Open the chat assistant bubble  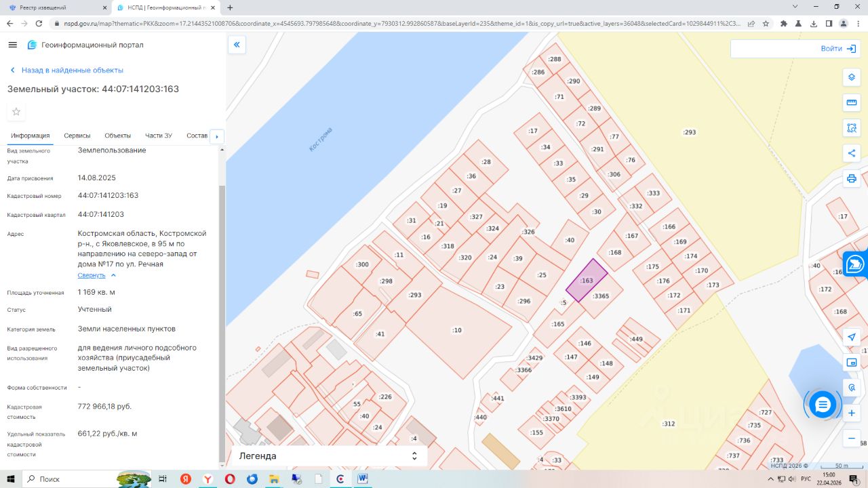[823, 405]
